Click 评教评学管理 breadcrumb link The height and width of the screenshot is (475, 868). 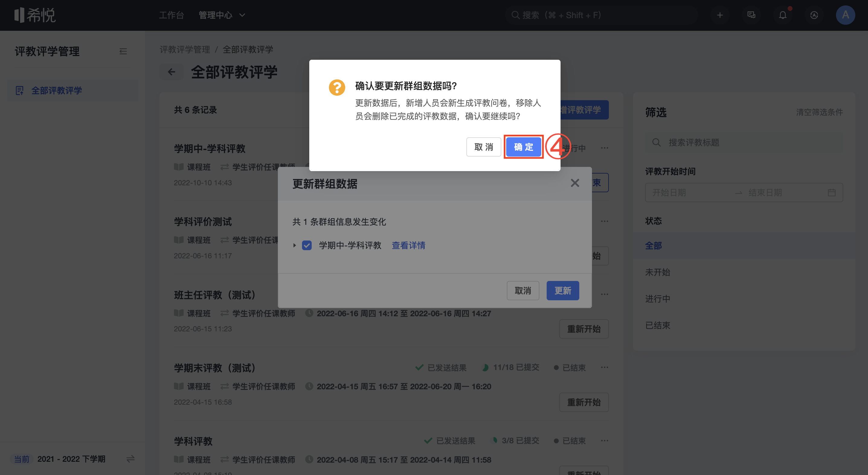185,49
